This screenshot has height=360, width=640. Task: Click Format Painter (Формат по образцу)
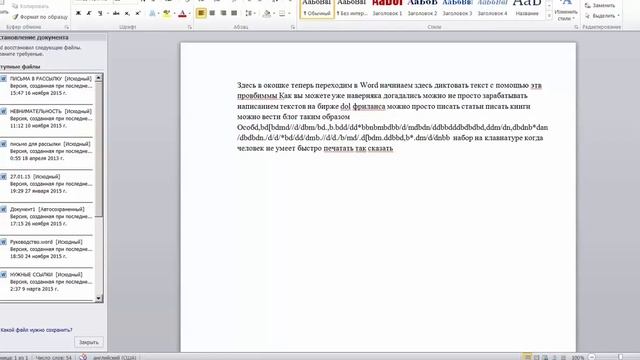tap(40, 17)
